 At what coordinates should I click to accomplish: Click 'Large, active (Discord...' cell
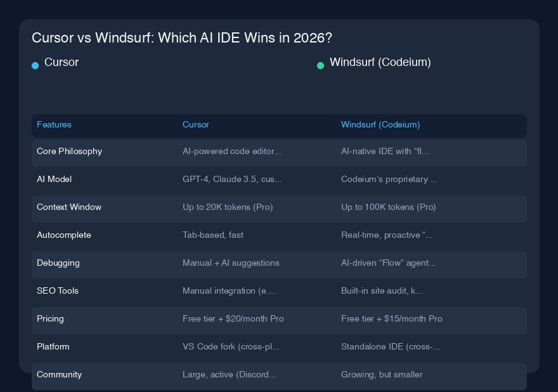(229, 374)
